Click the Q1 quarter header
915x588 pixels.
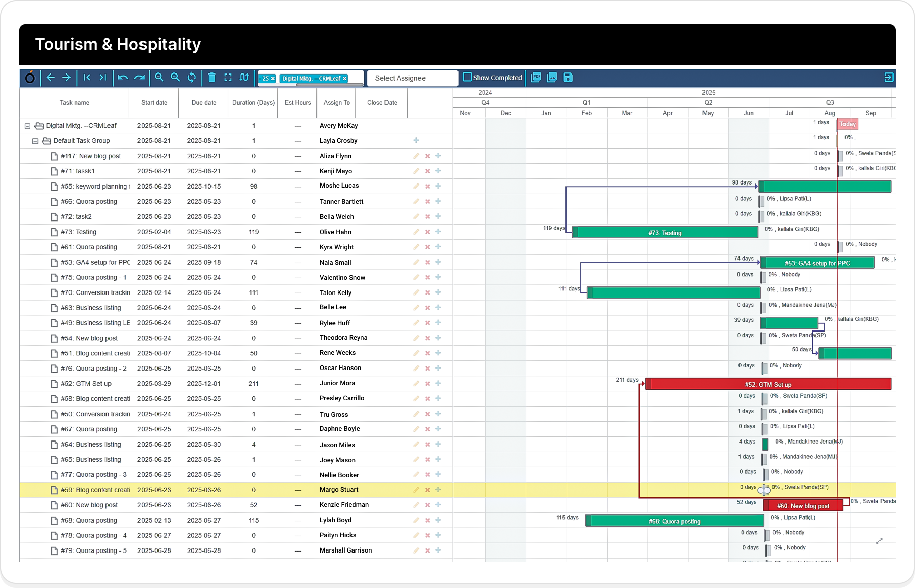tap(586, 102)
